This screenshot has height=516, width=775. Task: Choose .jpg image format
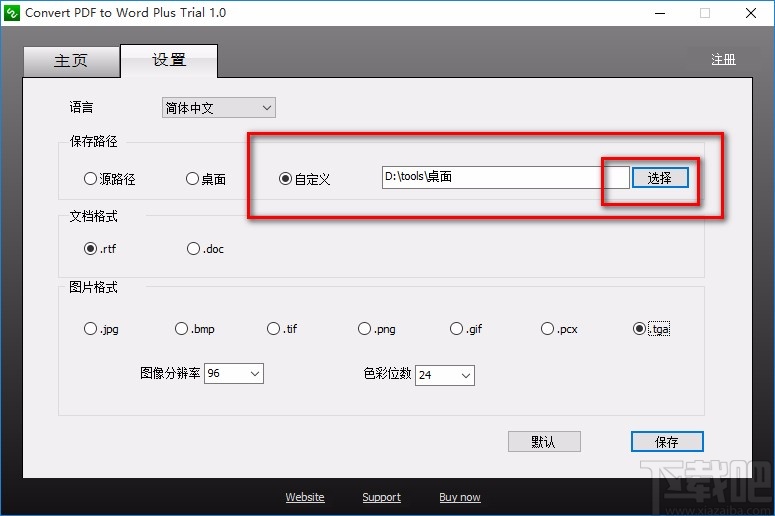pyautogui.click(x=101, y=329)
